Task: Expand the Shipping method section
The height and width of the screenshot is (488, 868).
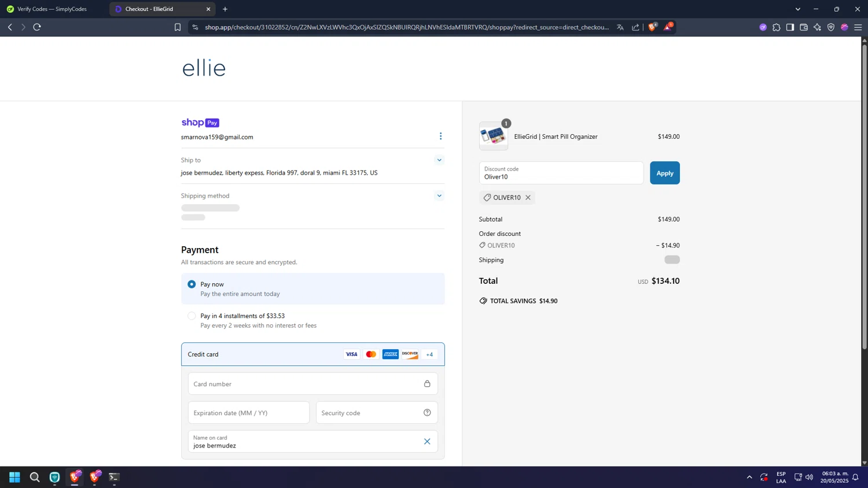Action: (x=439, y=196)
